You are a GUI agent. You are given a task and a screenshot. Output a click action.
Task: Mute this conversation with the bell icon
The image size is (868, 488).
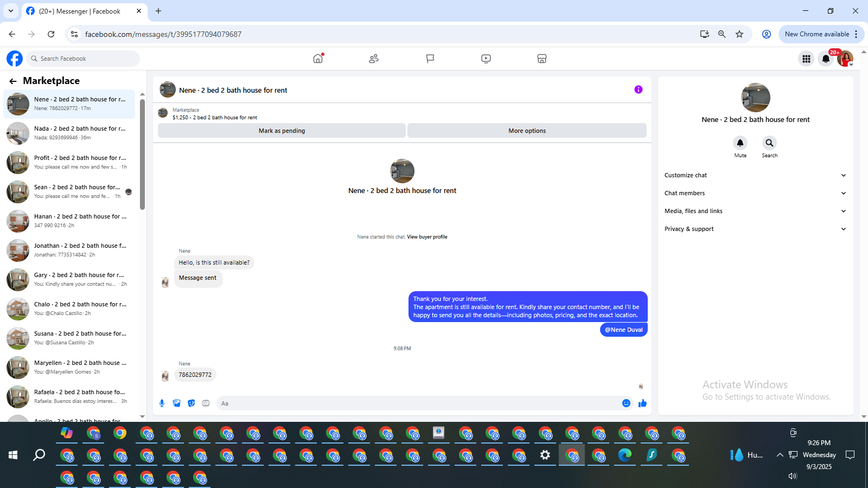(740, 143)
